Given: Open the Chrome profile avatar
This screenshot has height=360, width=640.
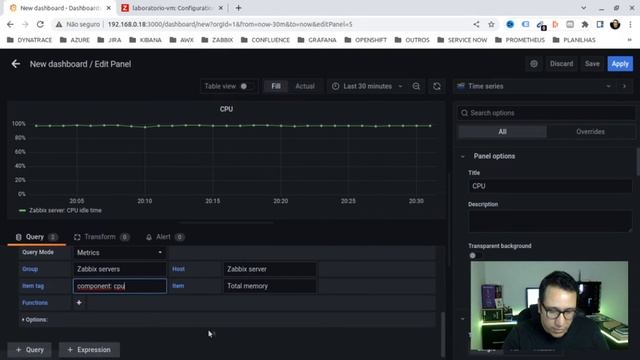Looking at the screenshot, I should coord(615,24).
